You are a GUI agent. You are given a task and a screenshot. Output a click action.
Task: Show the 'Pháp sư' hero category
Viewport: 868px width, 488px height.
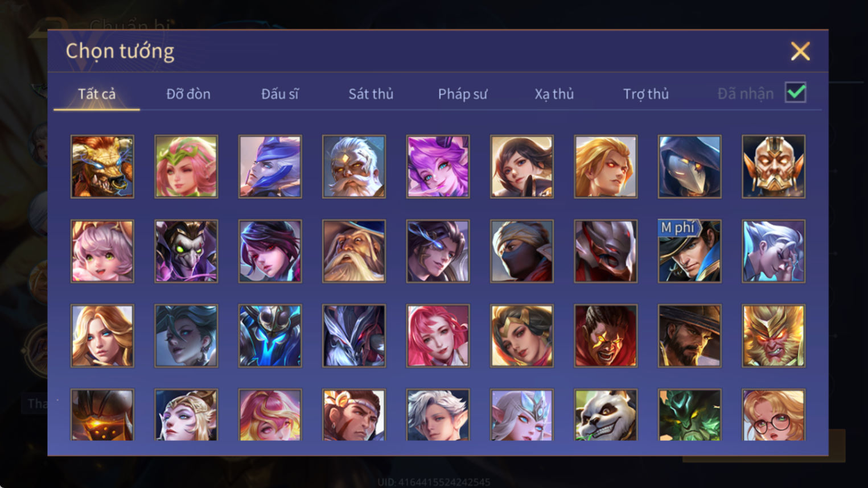tap(463, 94)
